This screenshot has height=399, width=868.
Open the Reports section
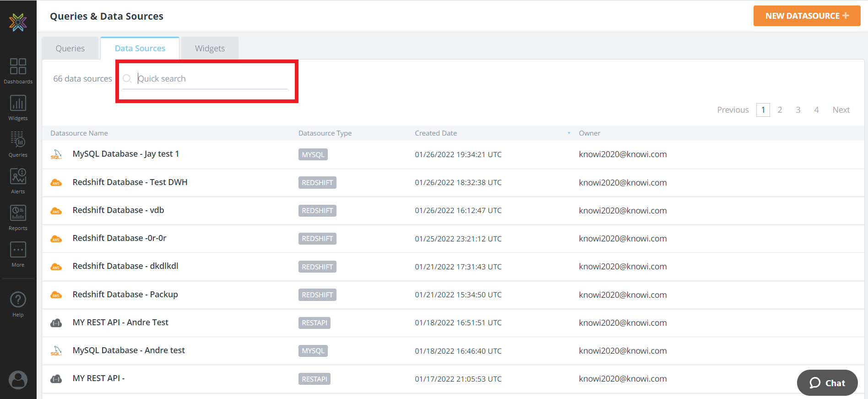[x=18, y=218]
